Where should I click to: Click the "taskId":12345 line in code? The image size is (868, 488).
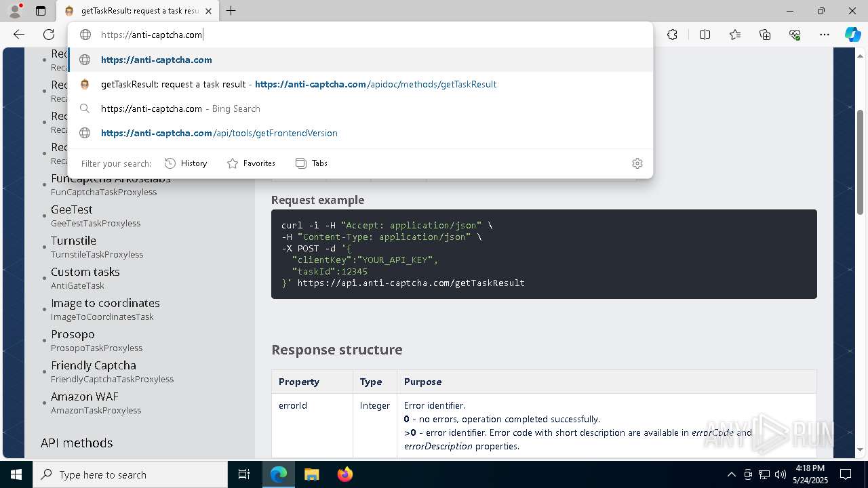coord(330,271)
